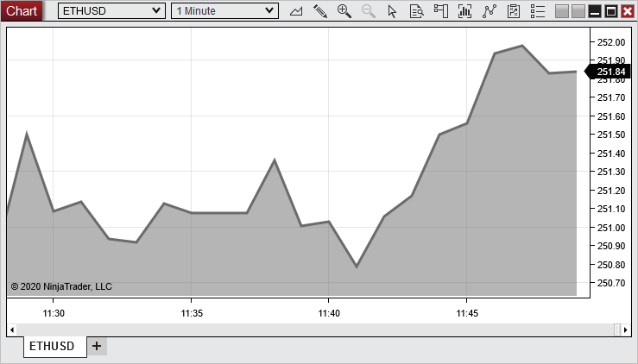Viewport: 638px width, 364px height.
Task: Click the zoom out magnifier icon
Action: click(369, 11)
